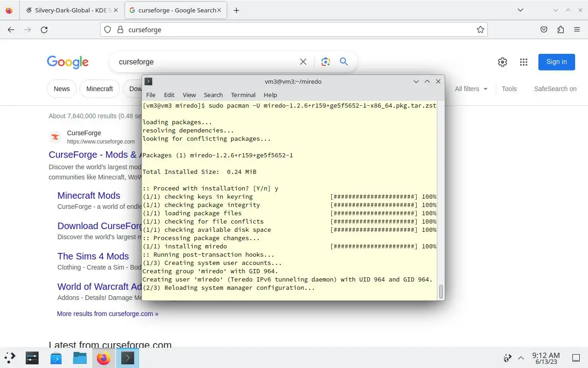Image resolution: width=588 pixels, height=368 pixels.
Task: Close the curseforge Google Search tab
Action: (x=219, y=10)
